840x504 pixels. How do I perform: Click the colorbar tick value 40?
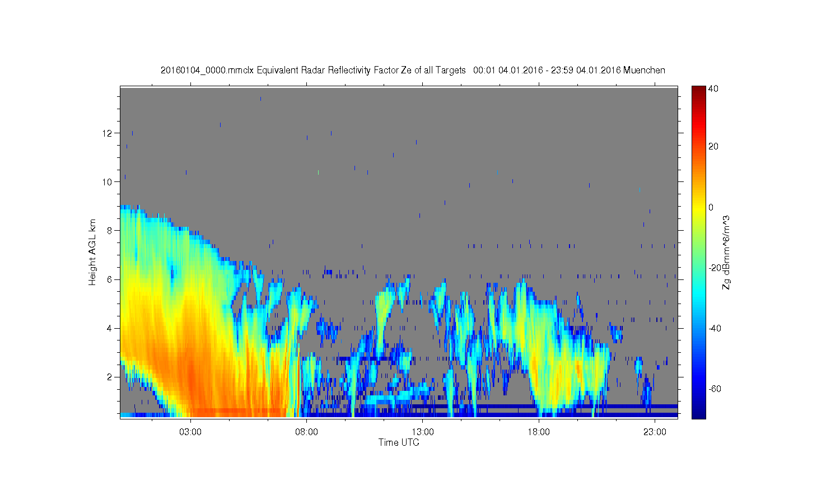click(x=713, y=88)
